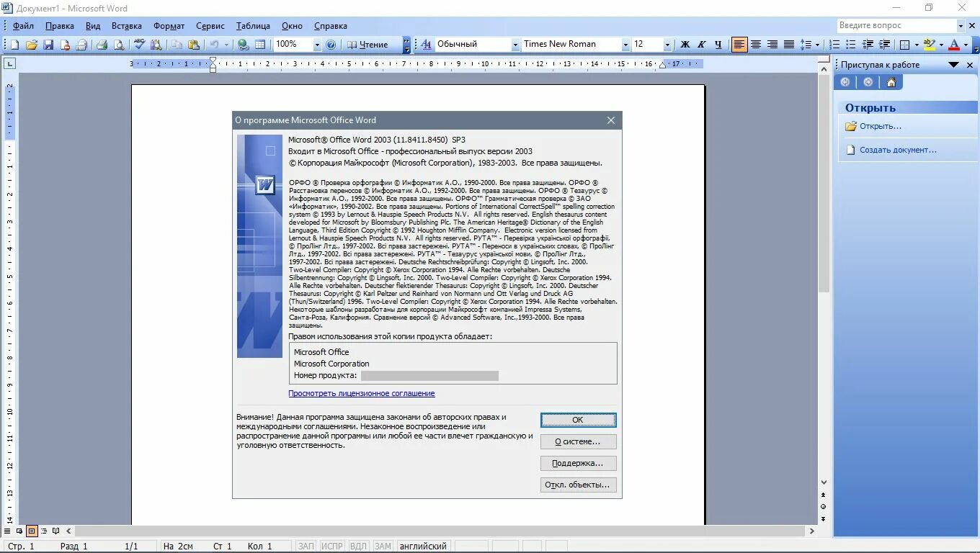Click the Поддержка... button
980x553 pixels.
[x=578, y=463]
